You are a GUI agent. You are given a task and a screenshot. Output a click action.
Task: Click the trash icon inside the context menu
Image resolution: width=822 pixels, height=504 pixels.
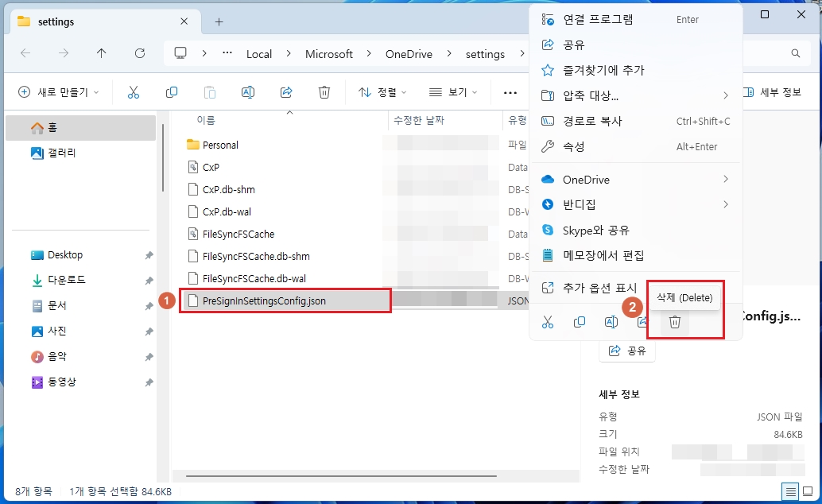675,321
